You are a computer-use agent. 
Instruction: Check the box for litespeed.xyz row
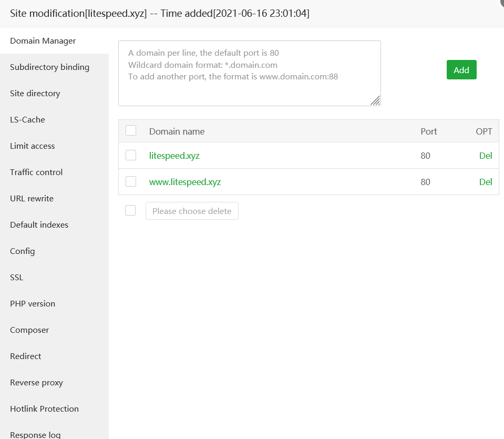[131, 155]
